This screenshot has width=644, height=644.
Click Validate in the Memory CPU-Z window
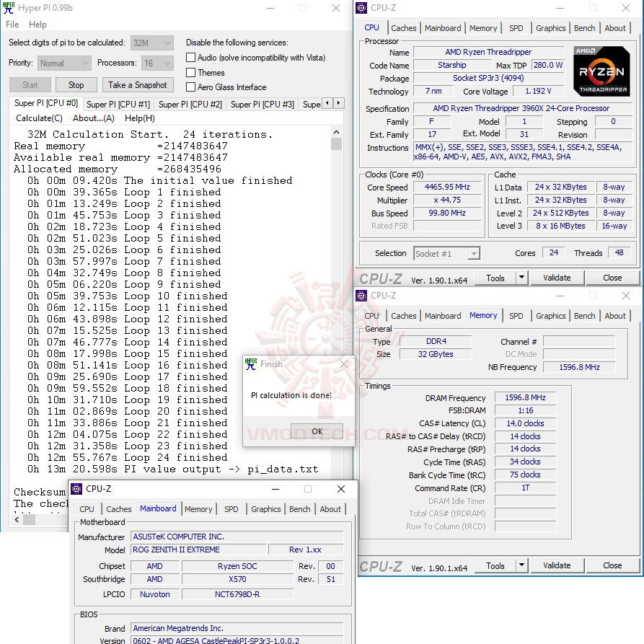[x=557, y=565]
